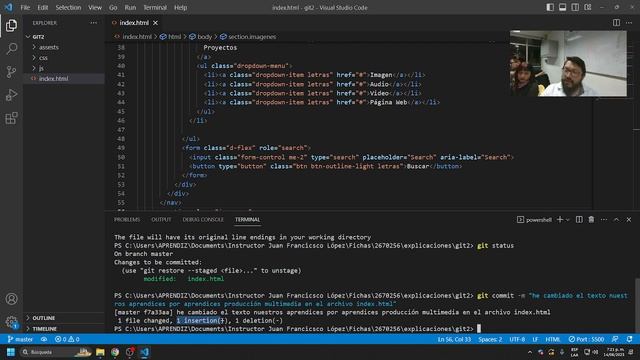Open the Extensions view
The height and width of the screenshot is (360, 640).
click(11, 118)
